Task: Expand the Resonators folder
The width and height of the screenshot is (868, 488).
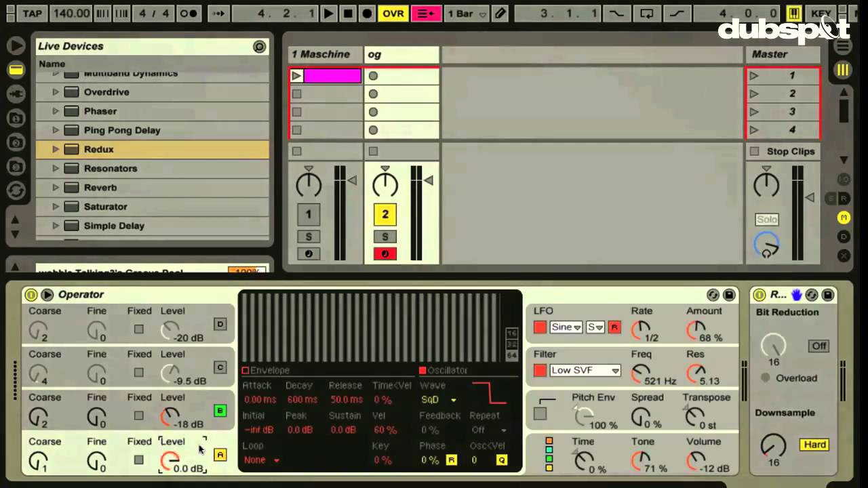Action: (56, 168)
